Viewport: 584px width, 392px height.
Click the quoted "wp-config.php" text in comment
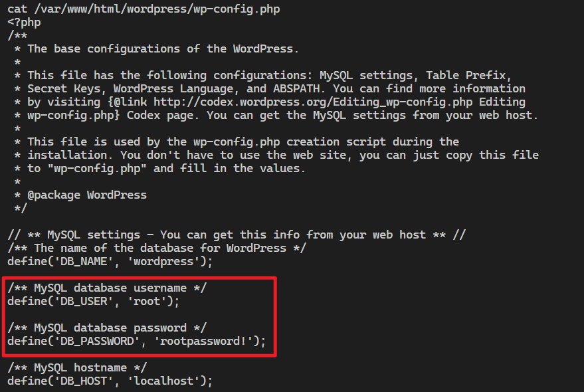point(97,169)
